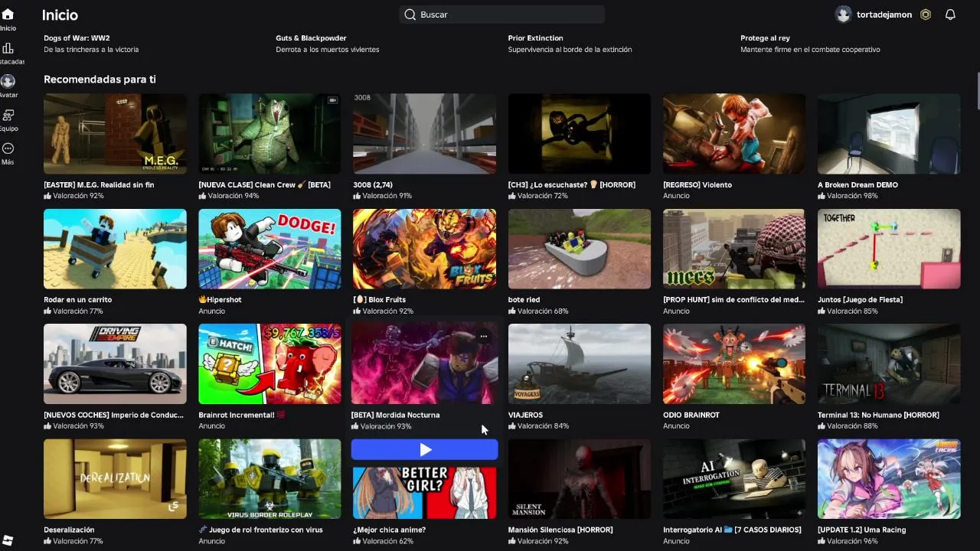The image size is (980, 551).
Task: Click Blox Fruits title text
Action: tap(379, 299)
